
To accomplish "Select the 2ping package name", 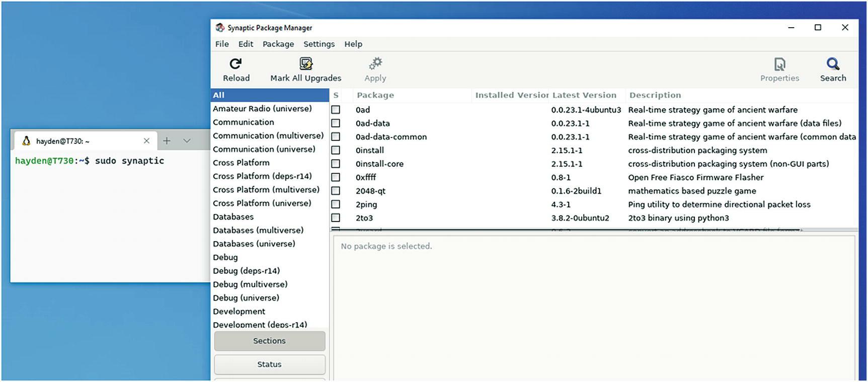I will pyautogui.click(x=366, y=205).
